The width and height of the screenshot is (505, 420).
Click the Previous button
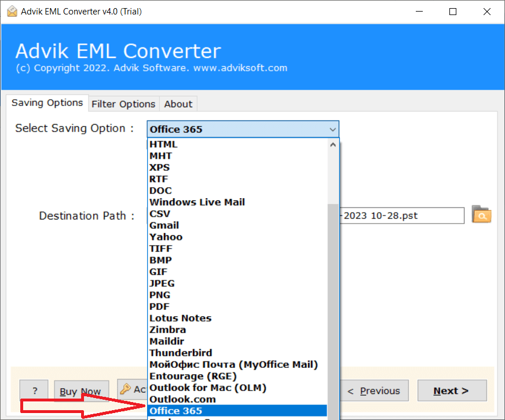point(374,390)
